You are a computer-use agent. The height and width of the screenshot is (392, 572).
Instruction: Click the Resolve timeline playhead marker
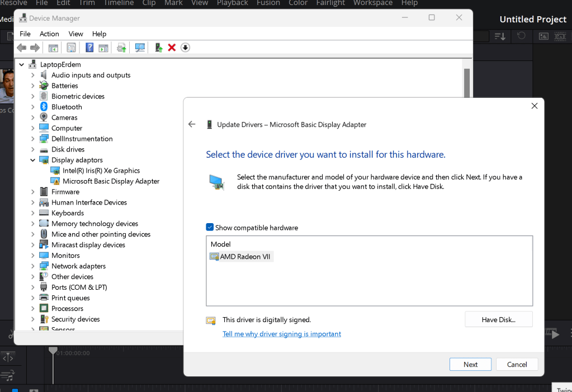(53, 351)
